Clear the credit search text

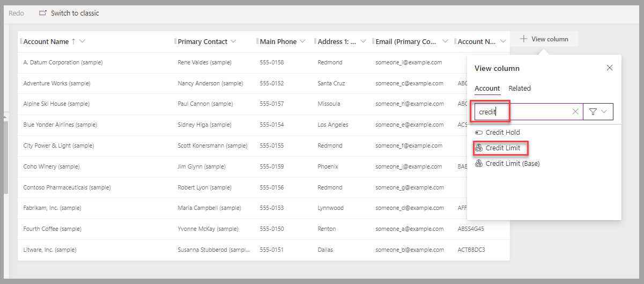(575, 112)
